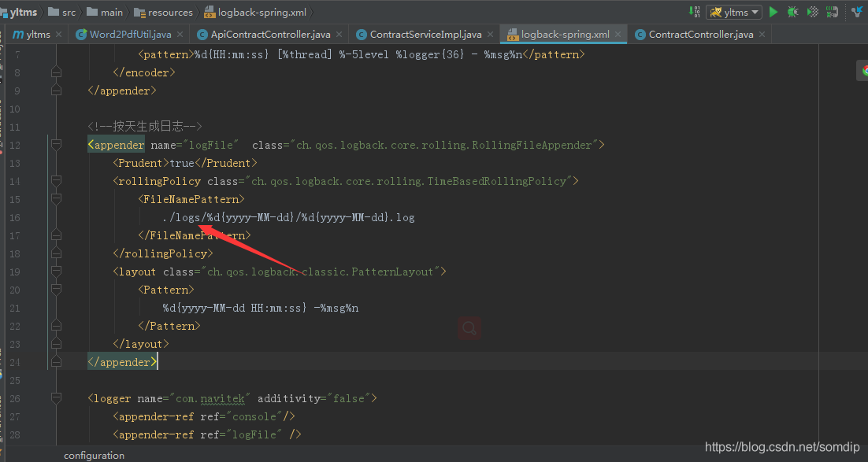Click the appender-ref "console" line

pos(204,416)
